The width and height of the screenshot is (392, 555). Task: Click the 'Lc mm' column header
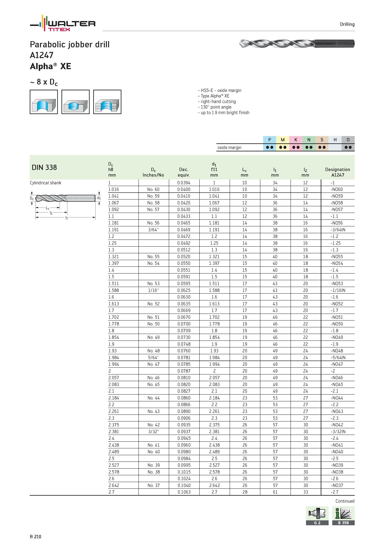click(244, 172)
